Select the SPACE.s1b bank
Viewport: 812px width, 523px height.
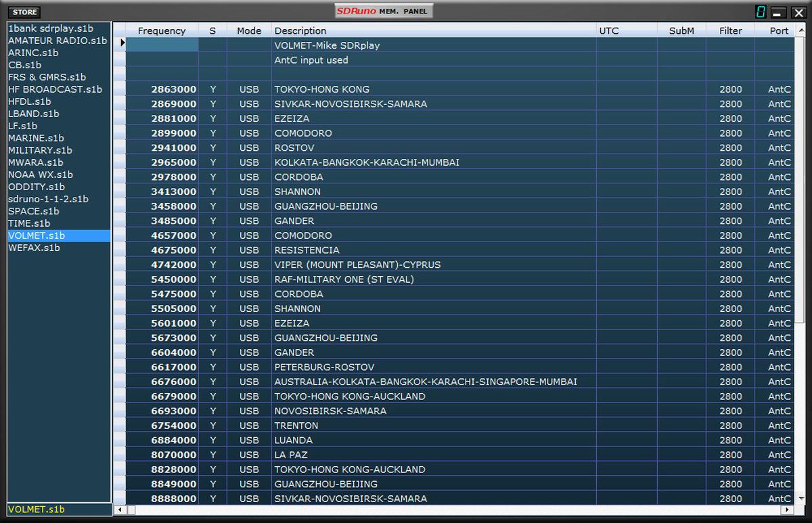pyautogui.click(x=33, y=211)
